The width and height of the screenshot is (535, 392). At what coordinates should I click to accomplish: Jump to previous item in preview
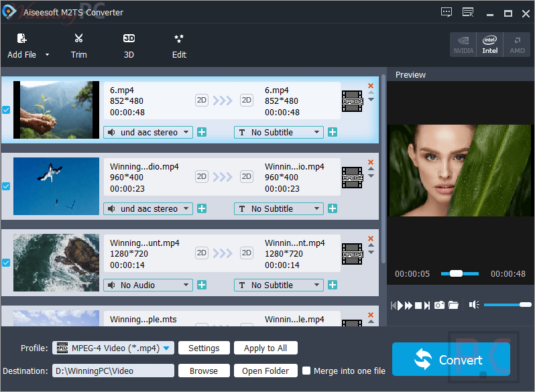393,306
